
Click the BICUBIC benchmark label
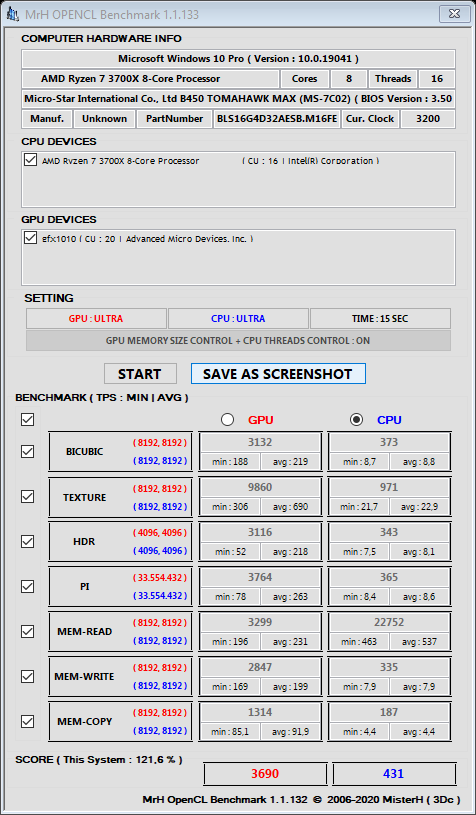tap(85, 452)
